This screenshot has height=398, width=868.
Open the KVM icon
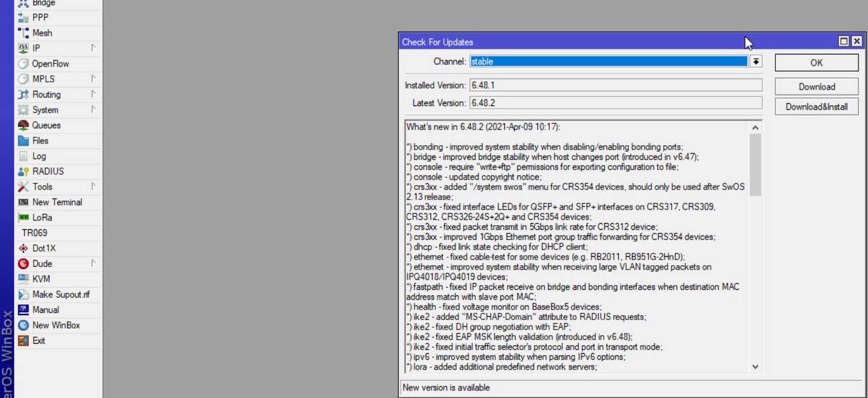tap(23, 279)
